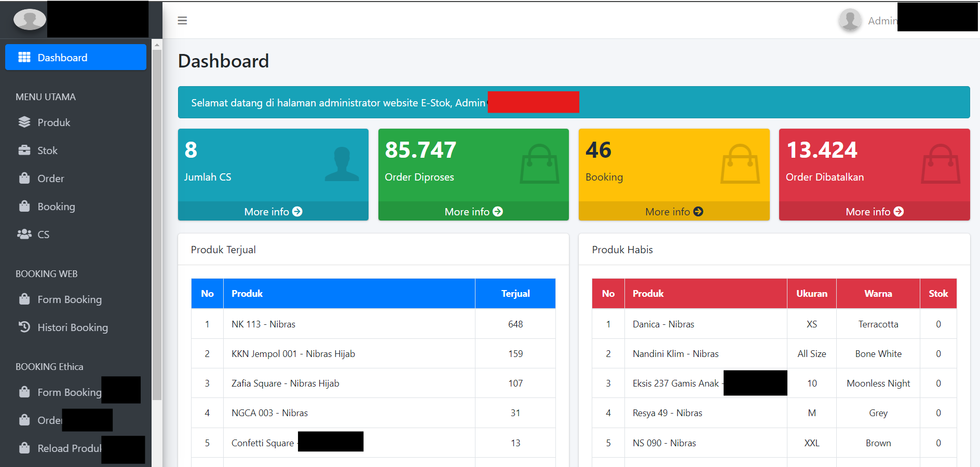Click the Produk layers icon in sidebar
The width and height of the screenshot is (980, 467).
tap(24, 122)
